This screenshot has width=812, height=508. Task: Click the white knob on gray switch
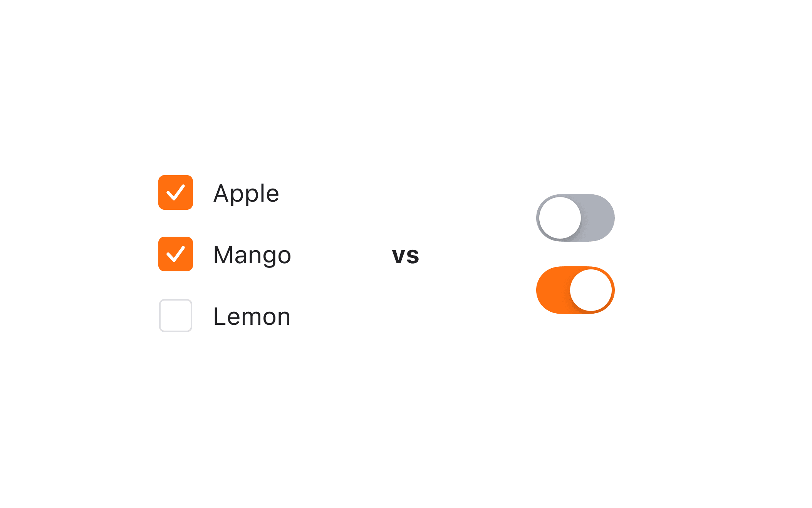[x=560, y=218]
